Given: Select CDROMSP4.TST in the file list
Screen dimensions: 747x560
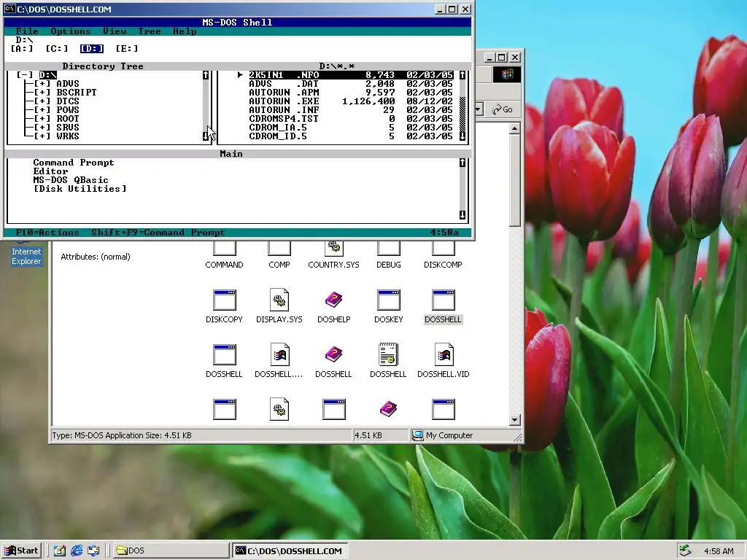Looking at the screenshot, I should [351, 119].
